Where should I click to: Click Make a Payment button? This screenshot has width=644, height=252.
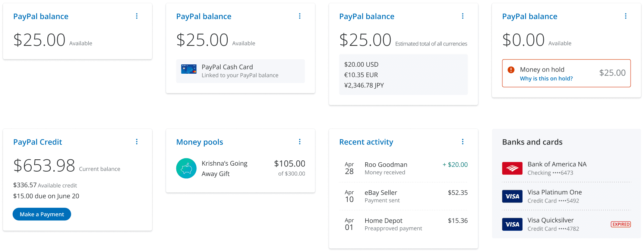(42, 214)
